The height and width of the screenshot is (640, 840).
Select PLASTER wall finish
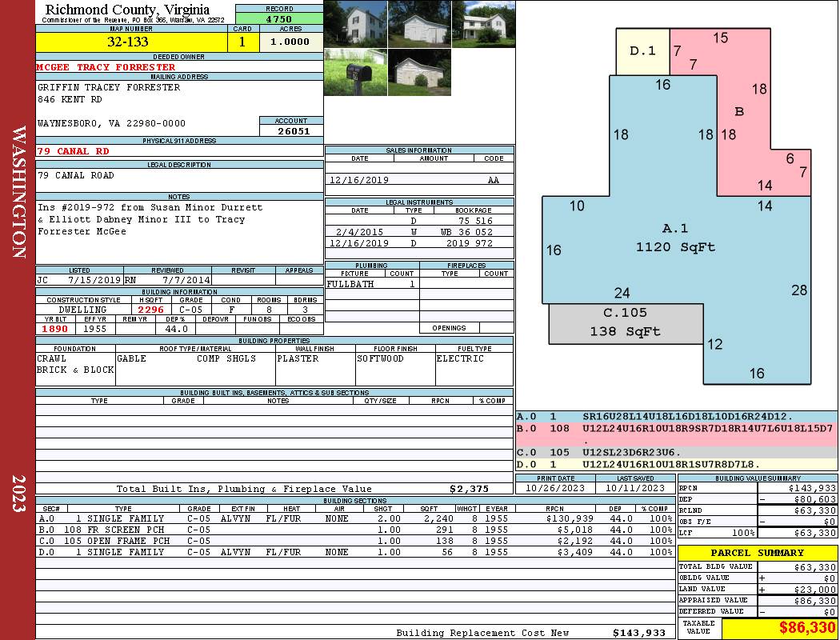[x=298, y=359]
